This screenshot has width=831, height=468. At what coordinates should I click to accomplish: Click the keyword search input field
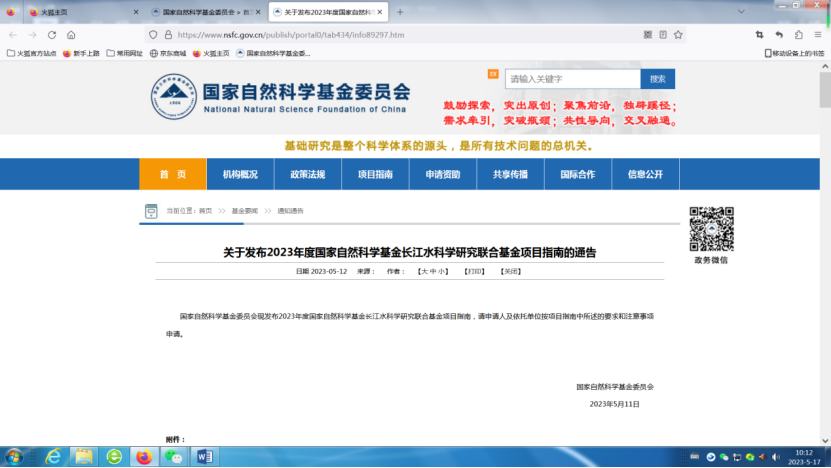[x=572, y=79]
